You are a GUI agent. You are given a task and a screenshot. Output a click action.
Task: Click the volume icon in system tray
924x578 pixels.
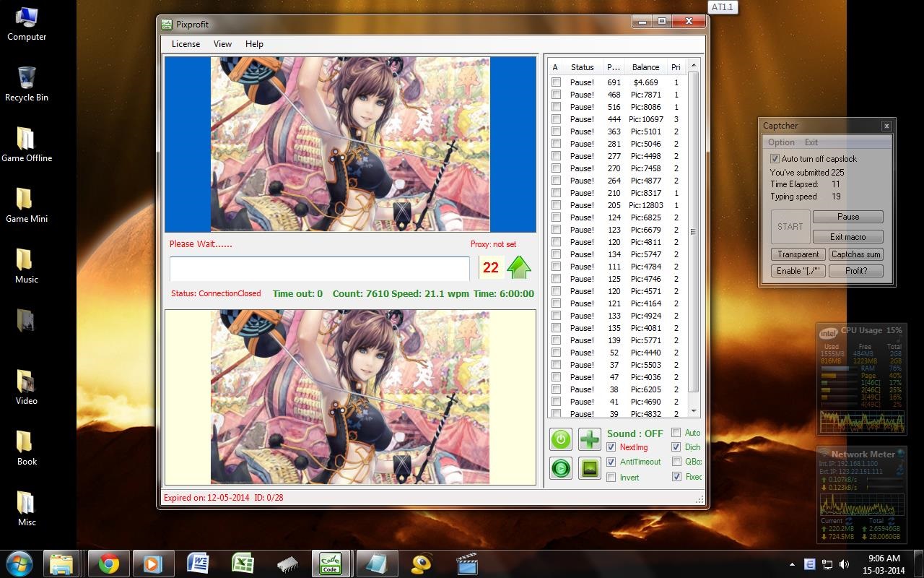click(x=844, y=564)
